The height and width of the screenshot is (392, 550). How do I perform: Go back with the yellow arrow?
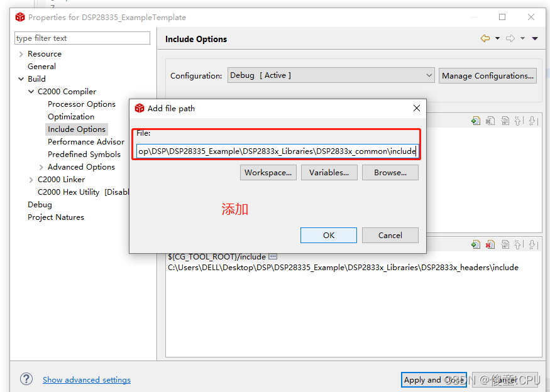click(485, 38)
